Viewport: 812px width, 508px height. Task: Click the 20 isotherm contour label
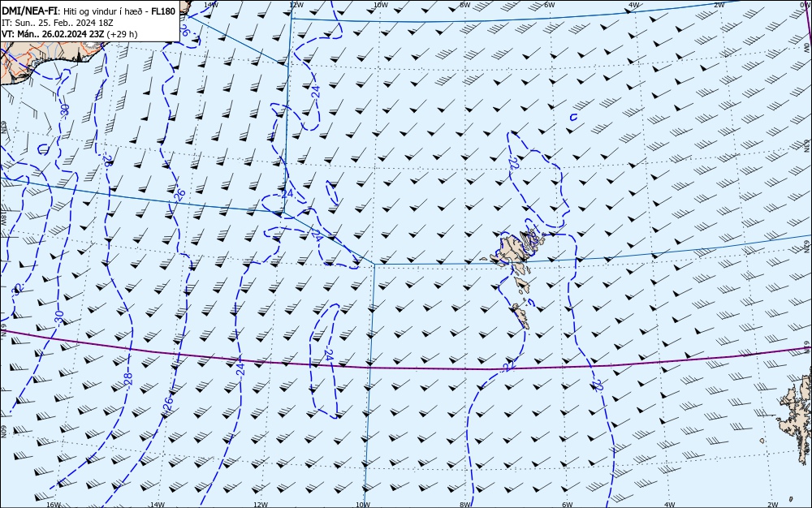pos(598,385)
